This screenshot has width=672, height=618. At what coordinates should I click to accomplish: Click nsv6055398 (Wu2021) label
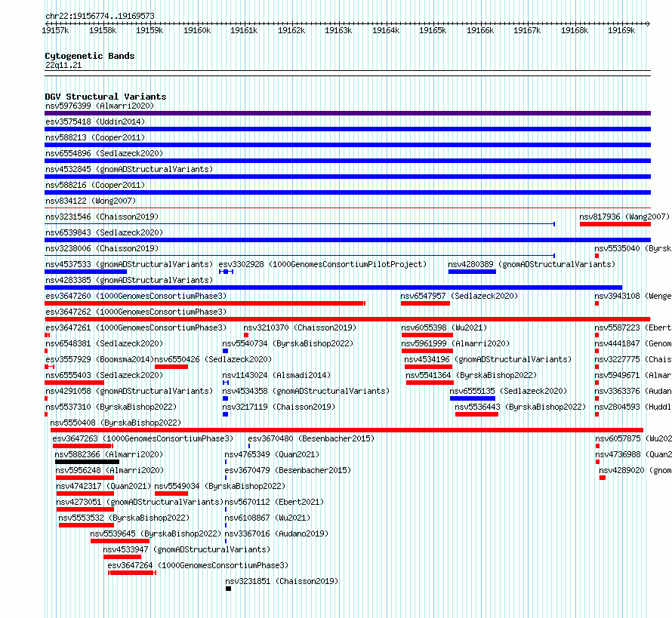tap(444, 327)
